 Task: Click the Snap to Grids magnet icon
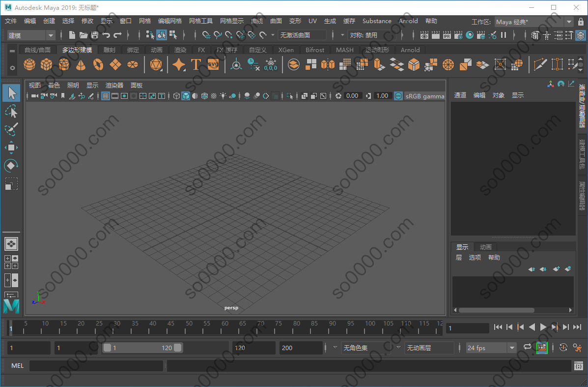click(206, 35)
